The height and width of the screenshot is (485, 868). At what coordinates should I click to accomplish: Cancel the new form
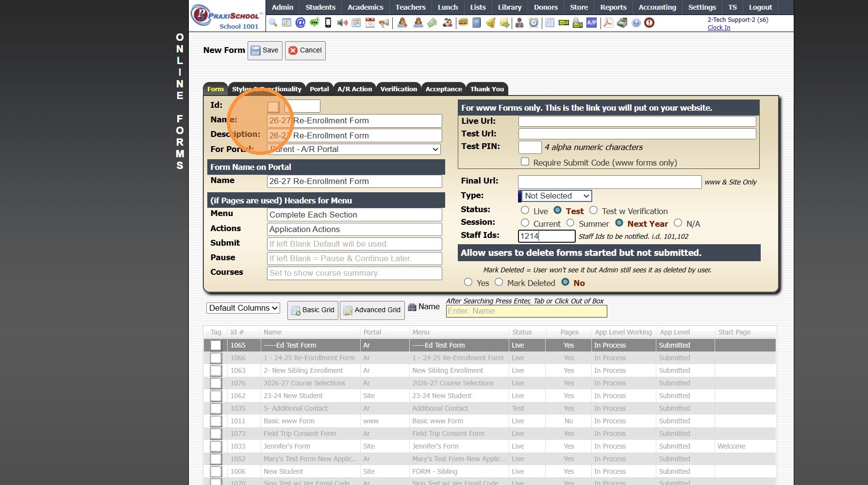coord(305,50)
